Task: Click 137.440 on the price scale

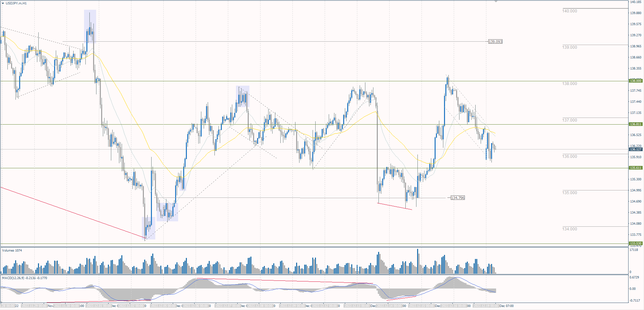Action: tap(636, 102)
